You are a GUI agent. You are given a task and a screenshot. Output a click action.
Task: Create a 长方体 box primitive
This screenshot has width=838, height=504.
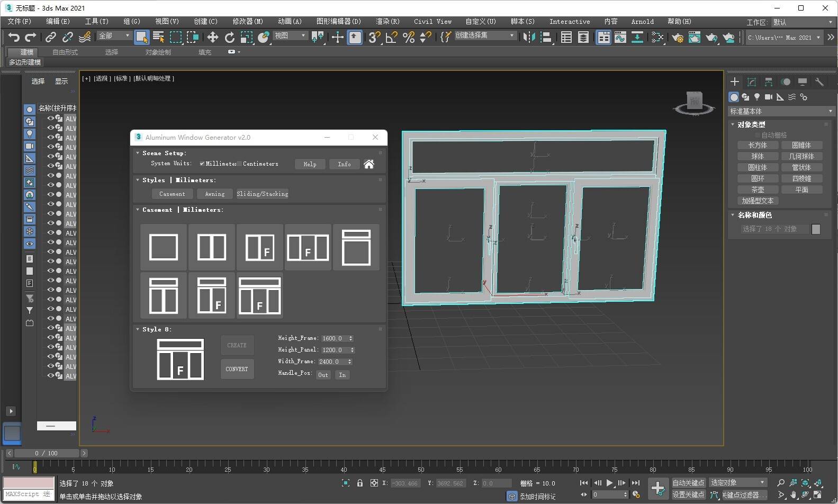758,145
